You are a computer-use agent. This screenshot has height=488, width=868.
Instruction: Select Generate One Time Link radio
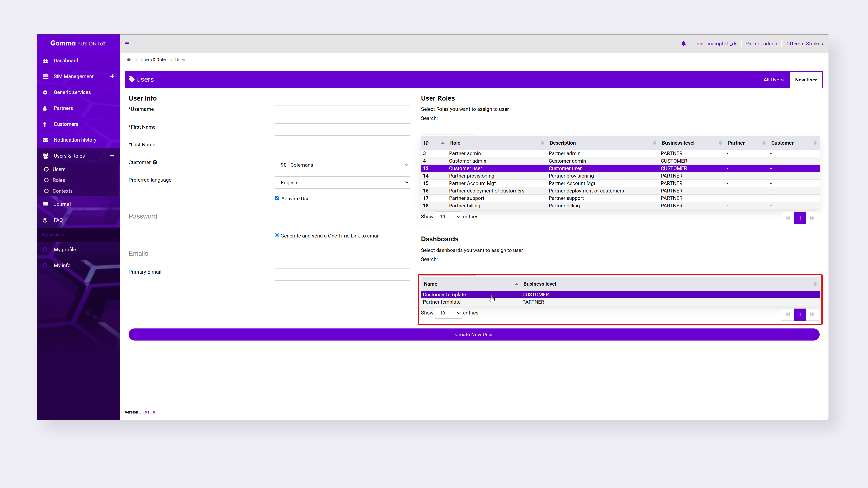[x=277, y=235]
